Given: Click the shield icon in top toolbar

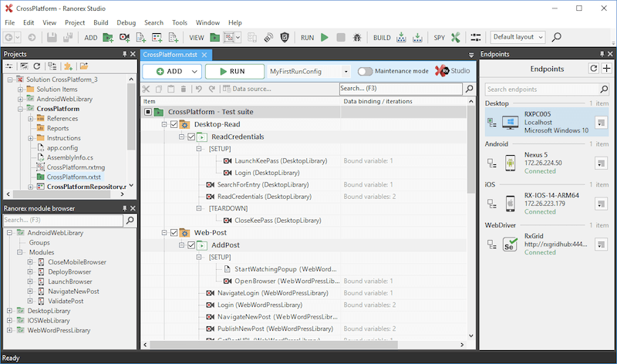Looking at the screenshot, I should pyautogui.click(x=285, y=37).
